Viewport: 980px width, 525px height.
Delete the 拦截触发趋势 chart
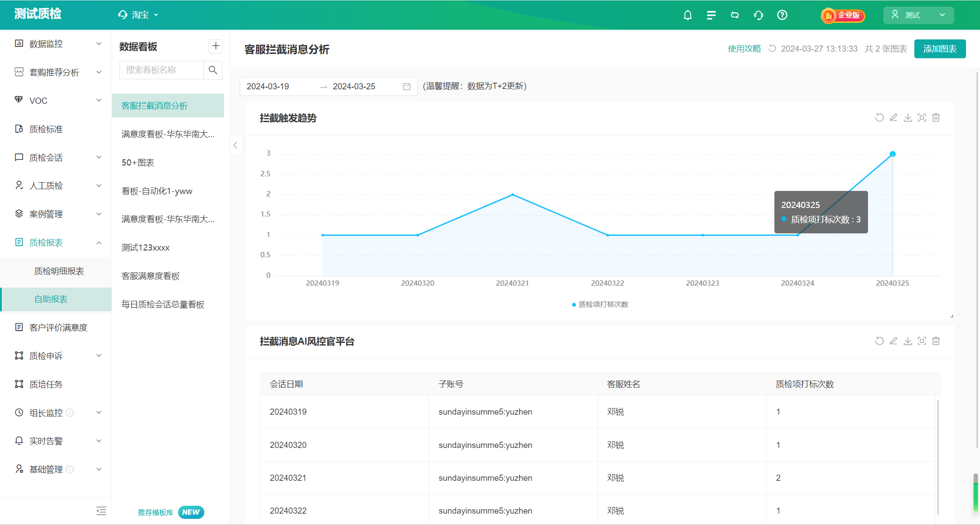[x=936, y=117]
